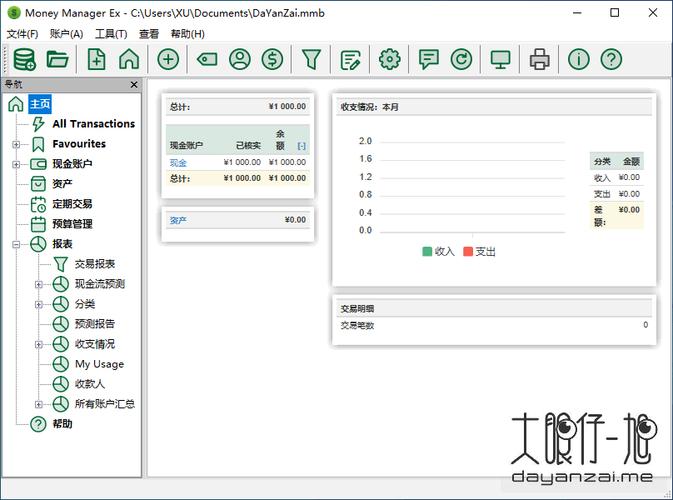Open the general report manager edit icon

click(x=351, y=60)
